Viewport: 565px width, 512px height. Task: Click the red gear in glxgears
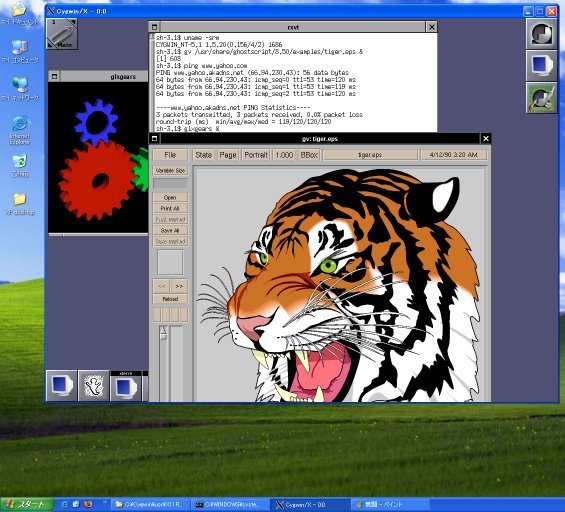[x=97, y=180]
